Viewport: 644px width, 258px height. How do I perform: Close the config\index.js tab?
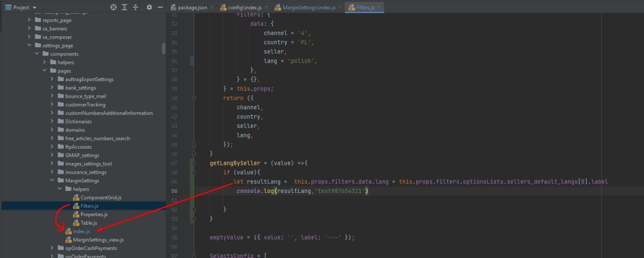pyautogui.click(x=266, y=8)
